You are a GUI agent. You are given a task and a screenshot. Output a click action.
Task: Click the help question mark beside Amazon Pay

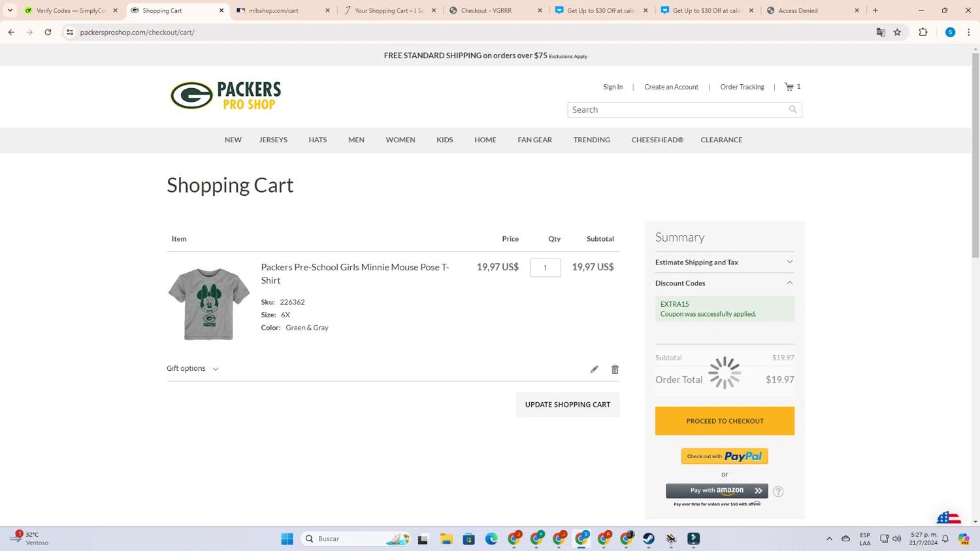[778, 492]
